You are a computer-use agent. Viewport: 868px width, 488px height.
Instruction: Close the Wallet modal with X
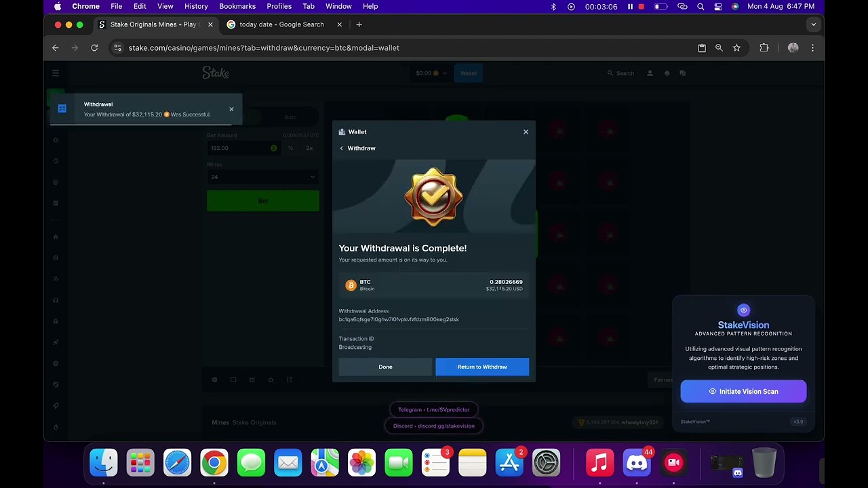point(526,131)
